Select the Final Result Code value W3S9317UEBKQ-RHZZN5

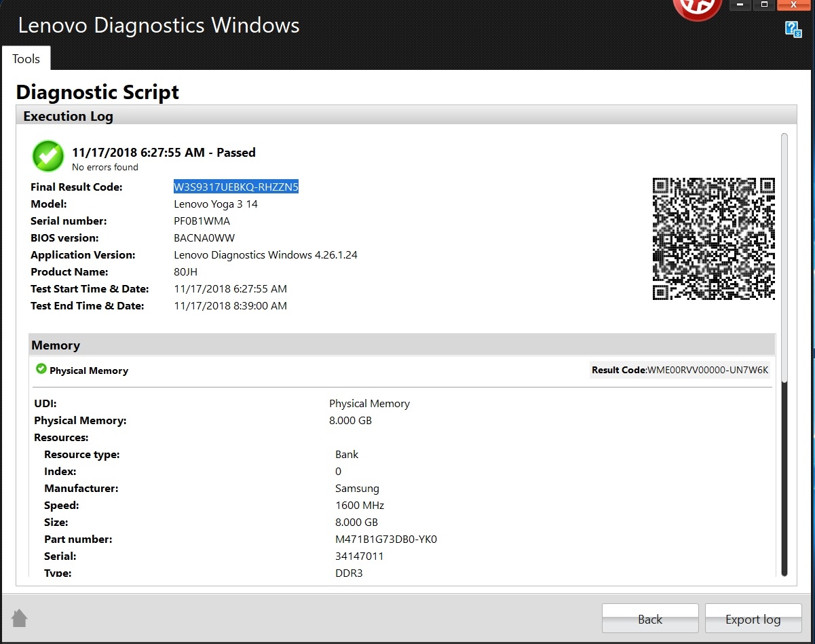[236, 187]
